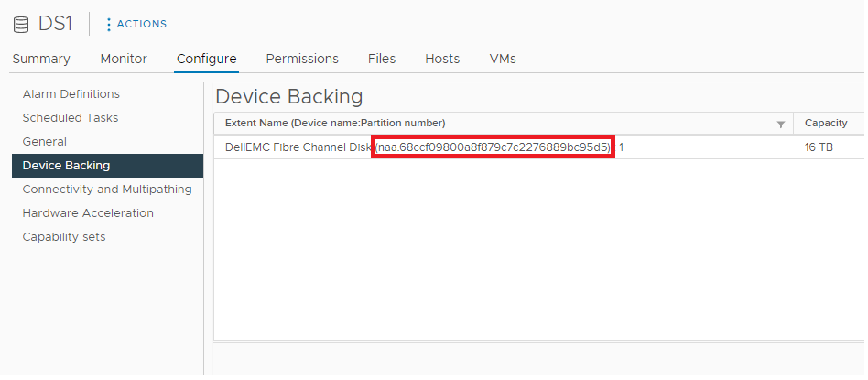
Task: Click the Actions three-dot icon
Action: pos(109,24)
